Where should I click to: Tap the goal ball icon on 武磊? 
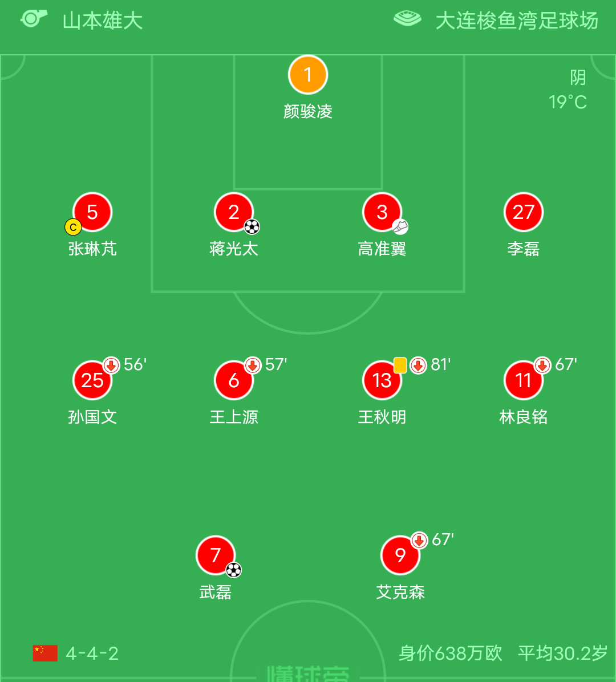tap(234, 570)
